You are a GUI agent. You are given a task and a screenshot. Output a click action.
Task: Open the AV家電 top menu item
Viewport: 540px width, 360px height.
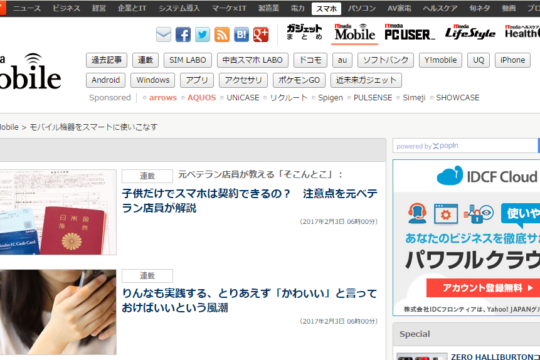tap(399, 8)
